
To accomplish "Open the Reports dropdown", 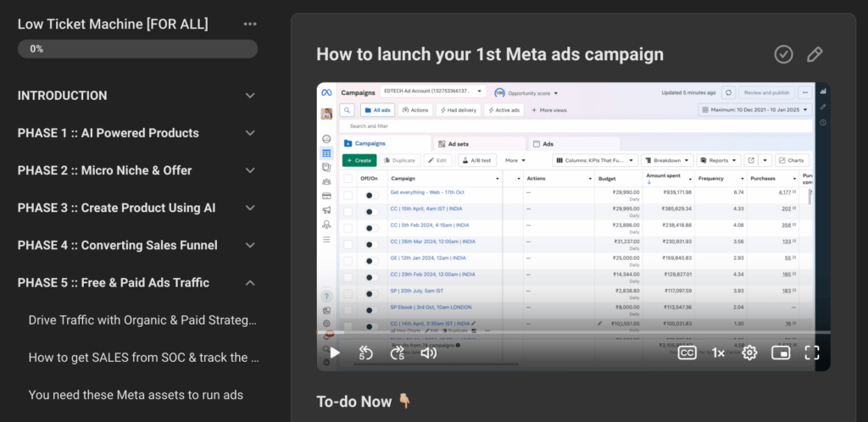I will (x=719, y=160).
